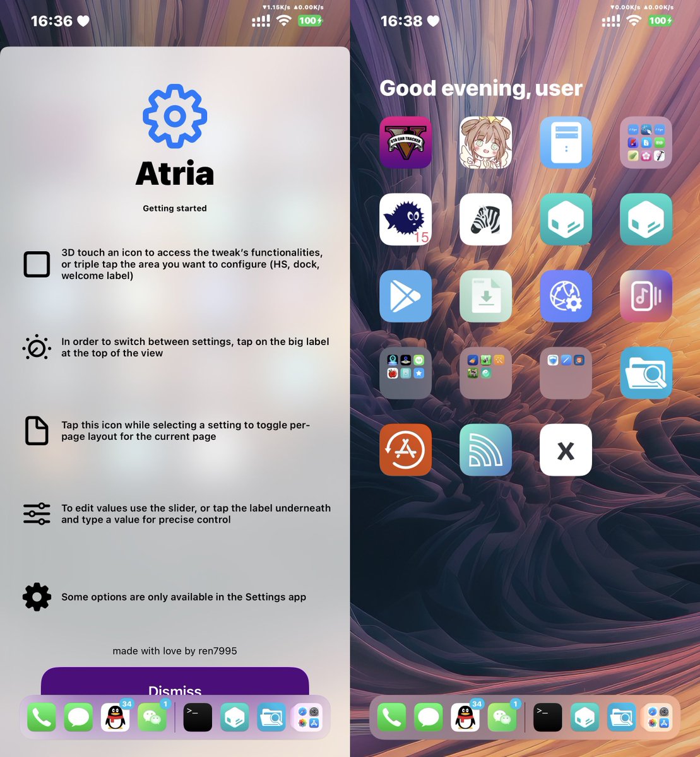The image size is (700, 757).
Task: Tap Wi-Fi icon in the right status bar
Action: pos(634,21)
